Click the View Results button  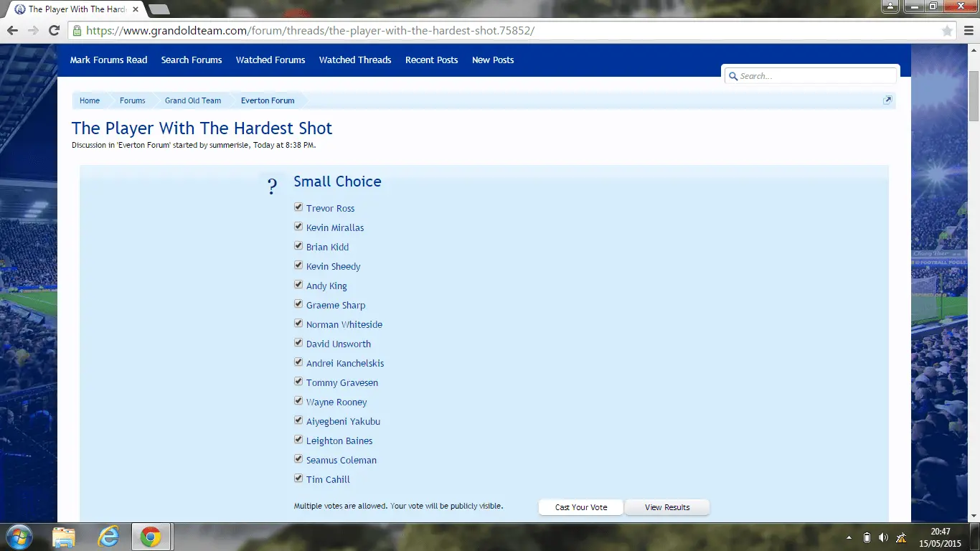666,507
